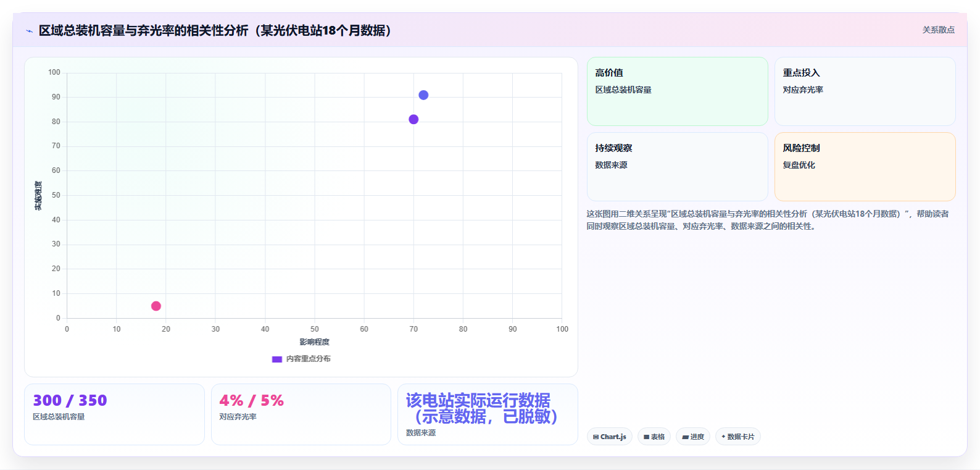Screen dimensions: 980x470
Task: Open the 高价值 quadrant card
Action: [x=678, y=91]
